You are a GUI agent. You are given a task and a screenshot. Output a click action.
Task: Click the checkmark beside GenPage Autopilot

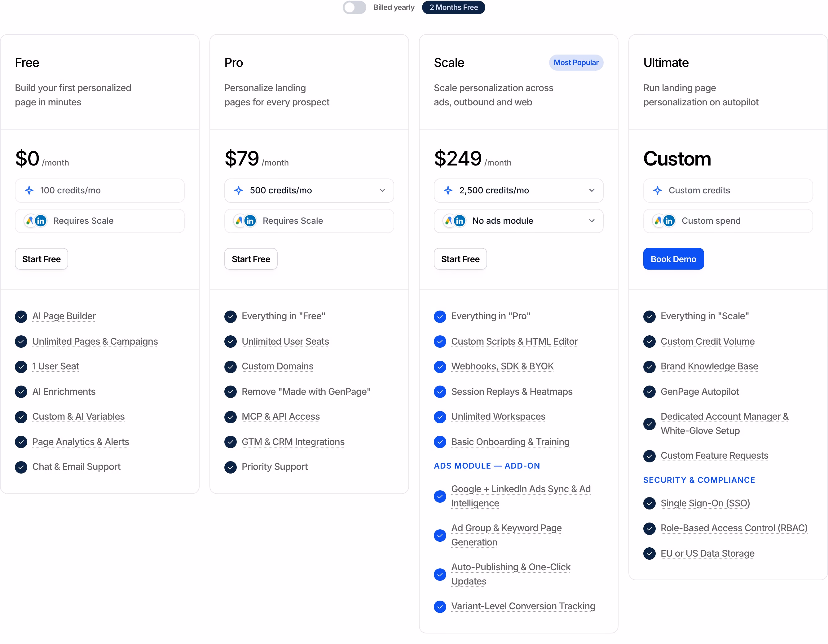(x=649, y=392)
